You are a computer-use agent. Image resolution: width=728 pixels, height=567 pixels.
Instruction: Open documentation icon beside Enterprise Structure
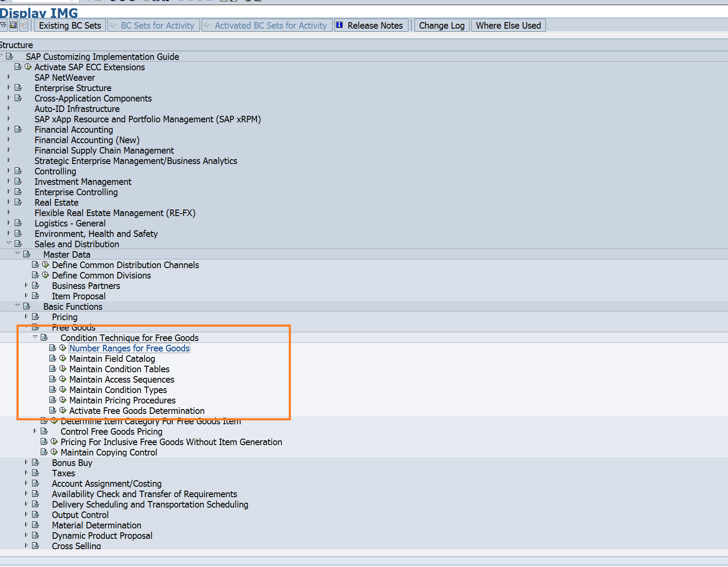pos(18,88)
